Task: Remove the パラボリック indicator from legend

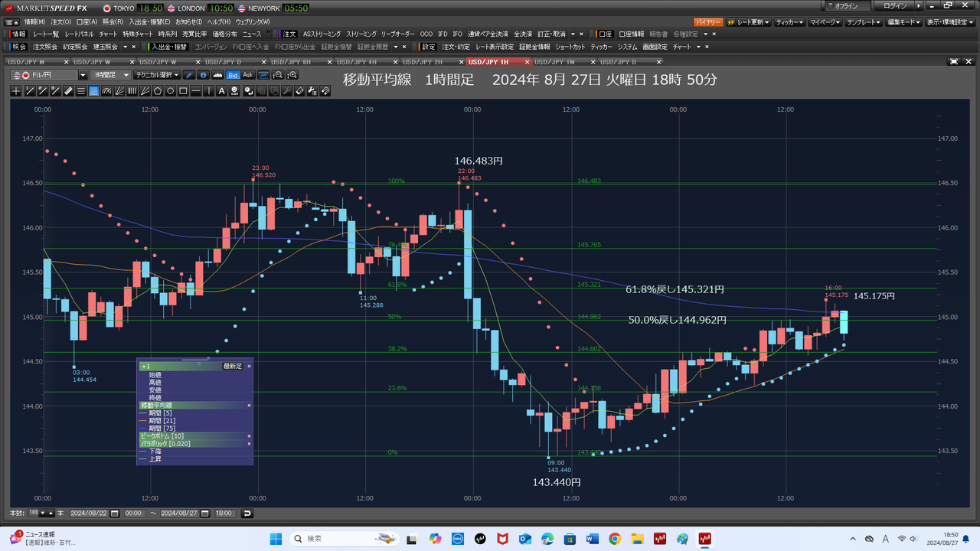Action: pos(249,444)
